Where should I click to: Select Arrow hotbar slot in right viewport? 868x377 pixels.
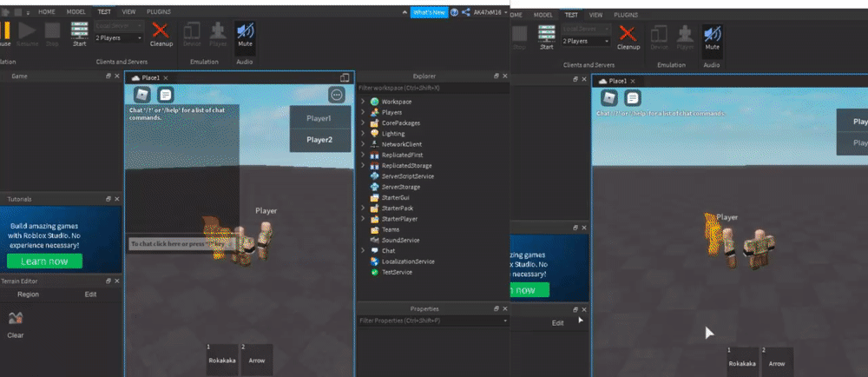pos(777,362)
